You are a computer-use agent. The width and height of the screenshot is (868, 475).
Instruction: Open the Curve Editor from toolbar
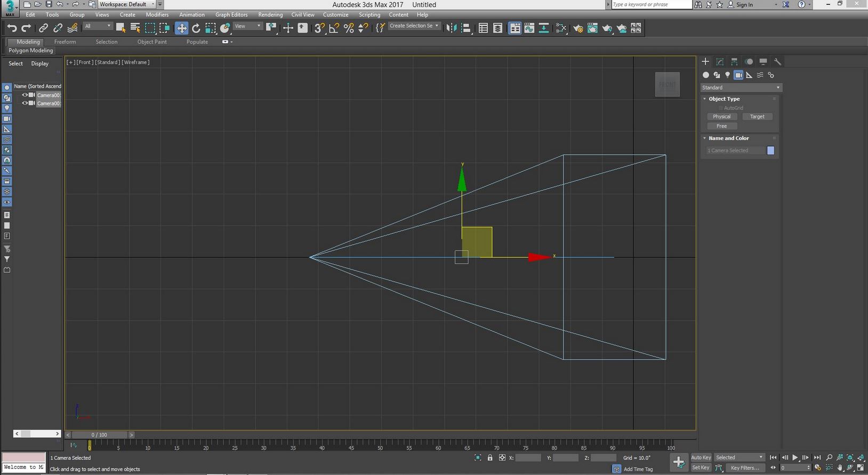[x=529, y=28]
